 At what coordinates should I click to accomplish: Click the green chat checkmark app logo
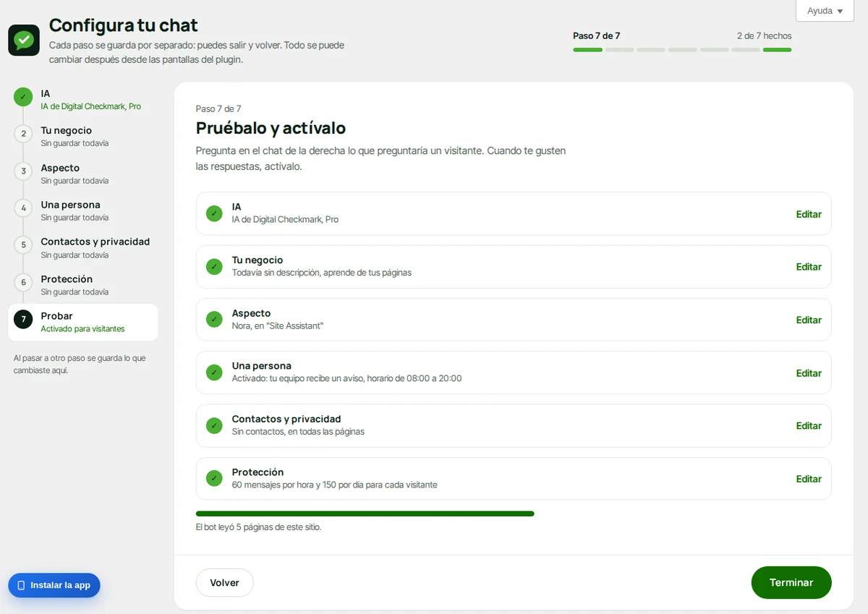tap(24, 40)
